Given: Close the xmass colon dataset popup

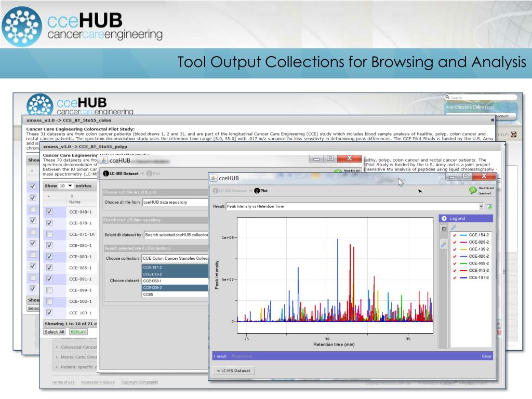Looking at the screenshot, I should tap(493, 120).
